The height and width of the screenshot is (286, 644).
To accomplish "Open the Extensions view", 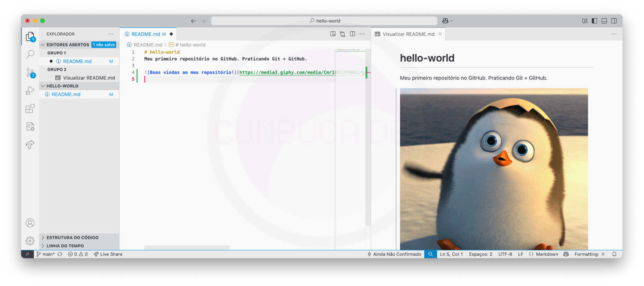I will pyautogui.click(x=30, y=109).
